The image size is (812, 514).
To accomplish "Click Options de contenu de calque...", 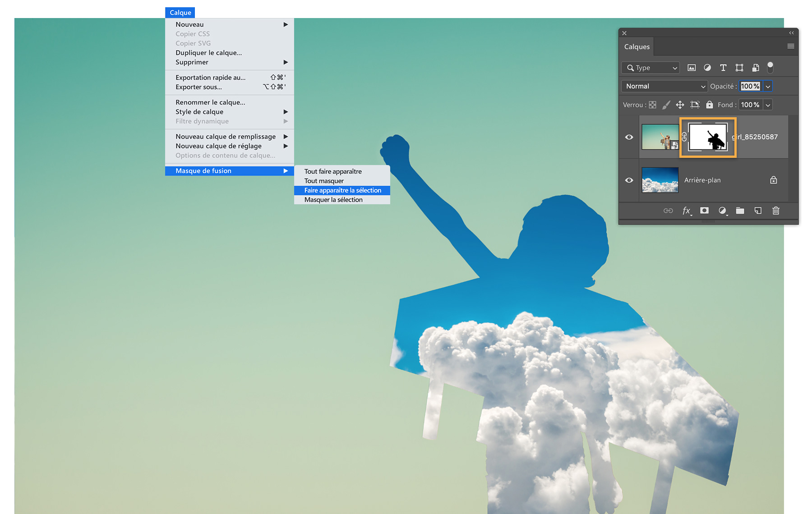I will pos(230,156).
